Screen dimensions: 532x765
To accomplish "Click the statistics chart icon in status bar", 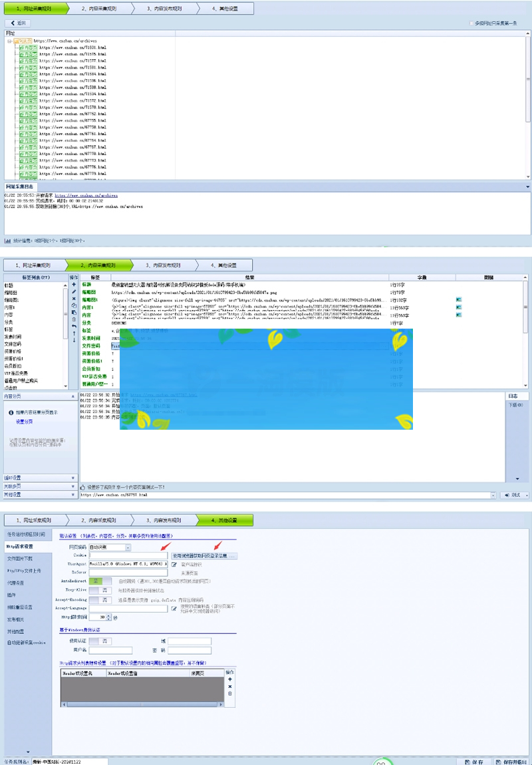I will (7, 241).
